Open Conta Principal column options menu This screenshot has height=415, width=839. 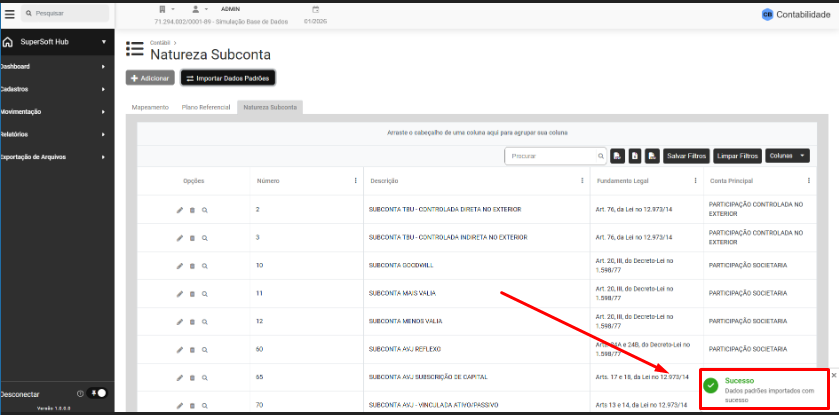coord(809,181)
